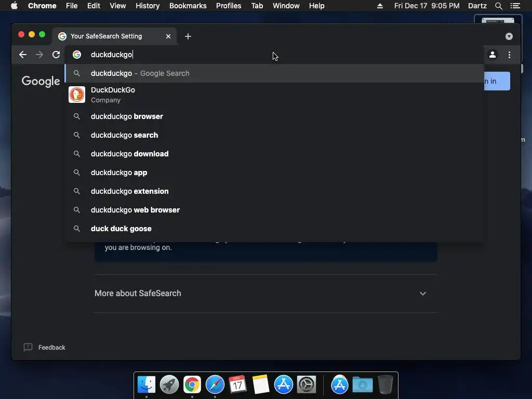Screen dimensions: 532x399
Task: Click the Google logo on the page
Action: coord(41,82)
